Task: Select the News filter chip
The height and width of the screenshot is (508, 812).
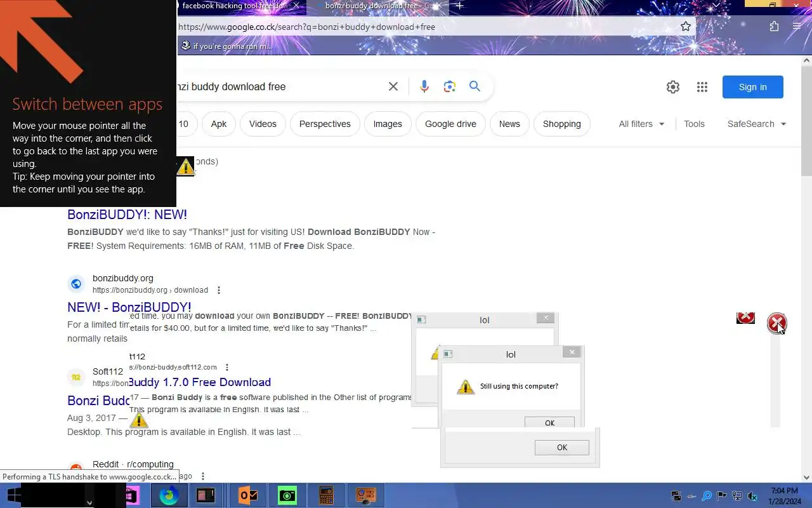Action: coord(509,124)
